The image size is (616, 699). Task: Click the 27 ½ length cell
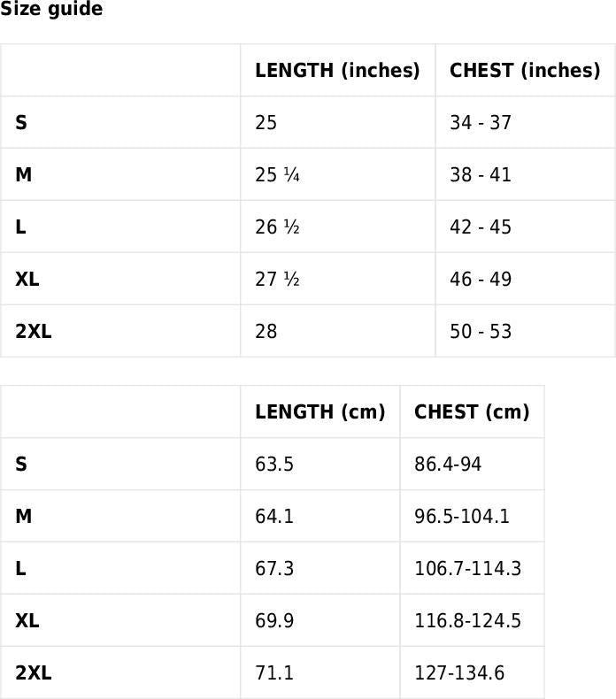pos(277,280)
